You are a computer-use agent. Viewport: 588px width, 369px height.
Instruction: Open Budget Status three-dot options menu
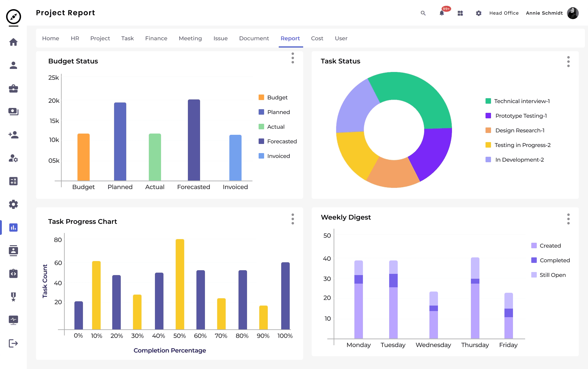tap(293, 58)
